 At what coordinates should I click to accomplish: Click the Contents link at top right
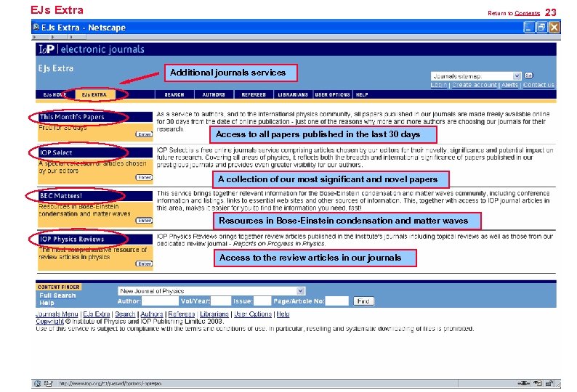point(527,13)
